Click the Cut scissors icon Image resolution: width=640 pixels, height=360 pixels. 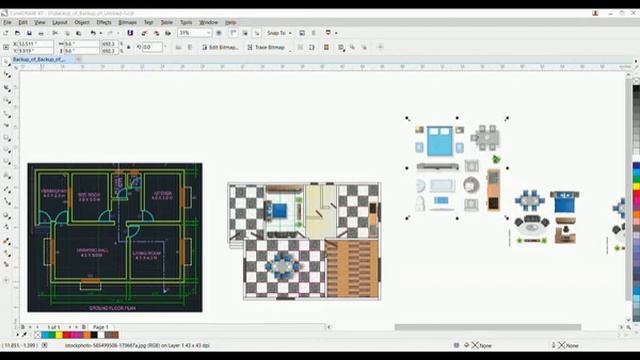(55, 33)
